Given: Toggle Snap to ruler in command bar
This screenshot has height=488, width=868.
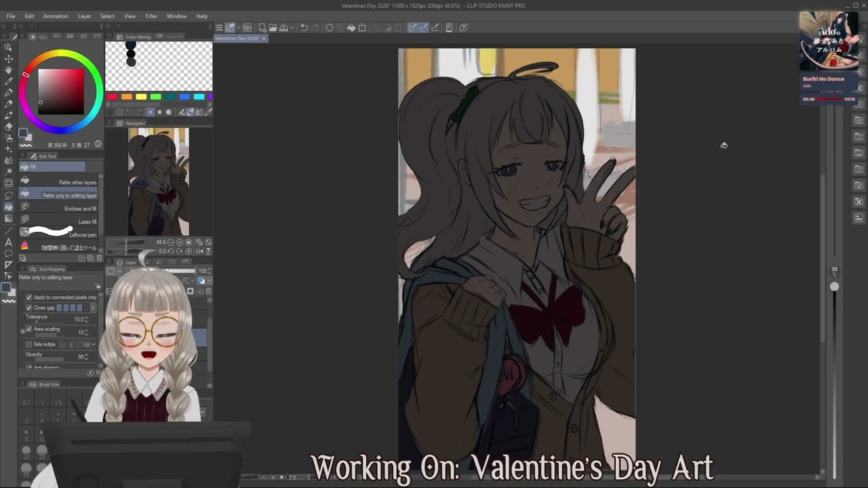Looking at the screenshot, I should click(x=412, y=27).
